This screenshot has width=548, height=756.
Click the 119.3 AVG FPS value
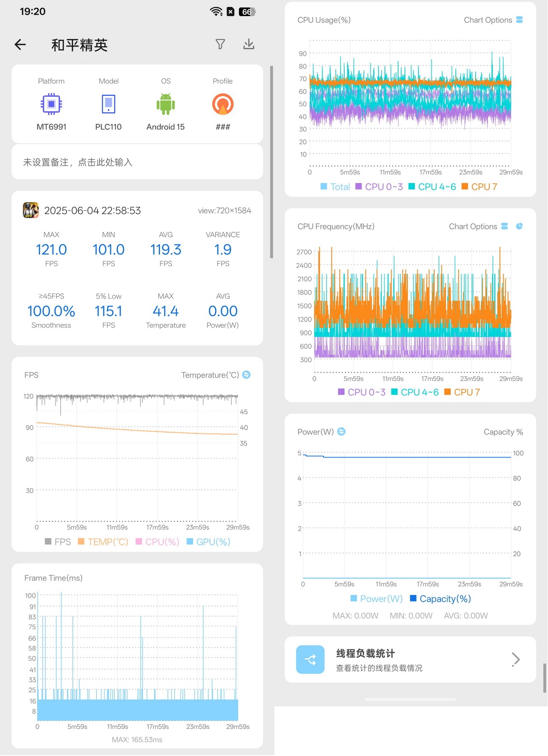click(166, 250)
